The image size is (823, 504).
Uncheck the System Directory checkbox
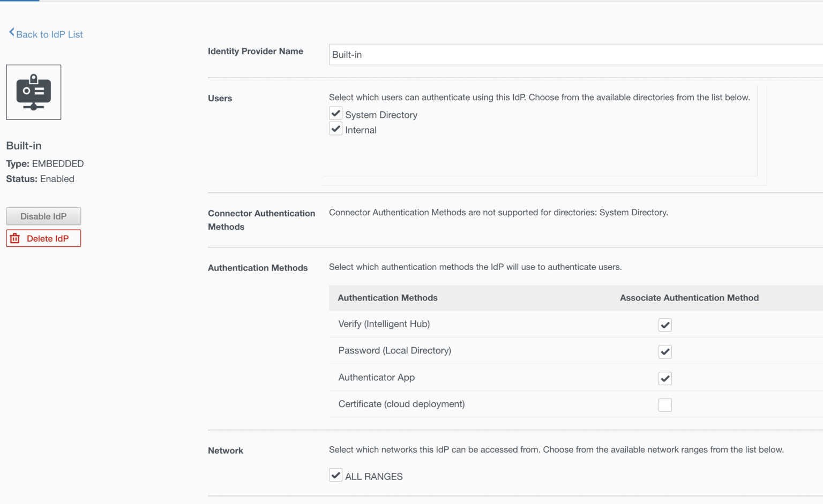click(x=335, y=113)
